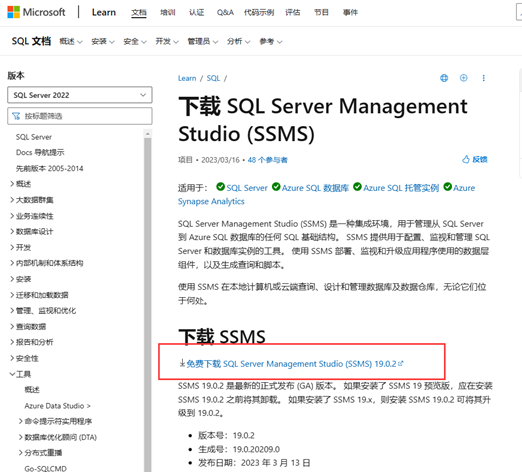Click the sidebar scrollbar track

coord(148,305)
